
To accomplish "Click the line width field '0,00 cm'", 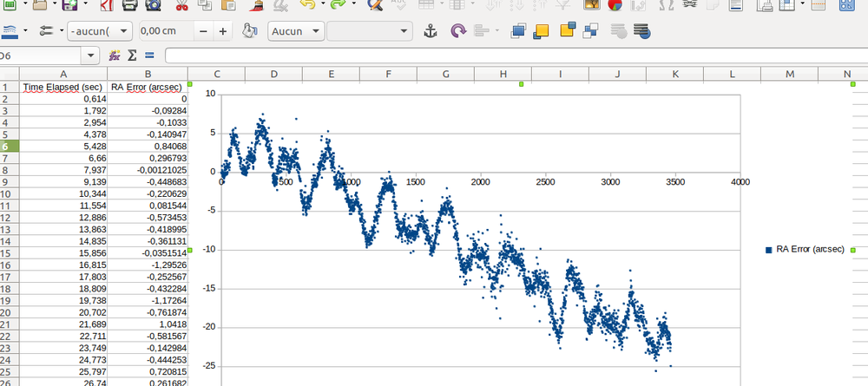I will click(x=166, y=31).
